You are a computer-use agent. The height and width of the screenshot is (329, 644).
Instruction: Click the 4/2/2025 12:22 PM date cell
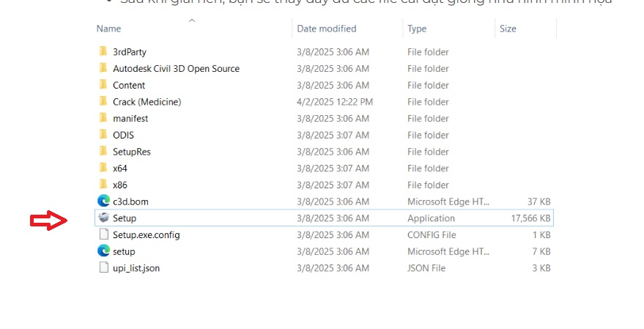tap(335, 102)
